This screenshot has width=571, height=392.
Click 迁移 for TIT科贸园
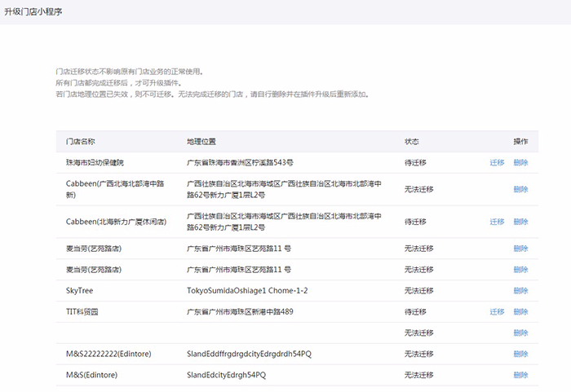point(497,312)
